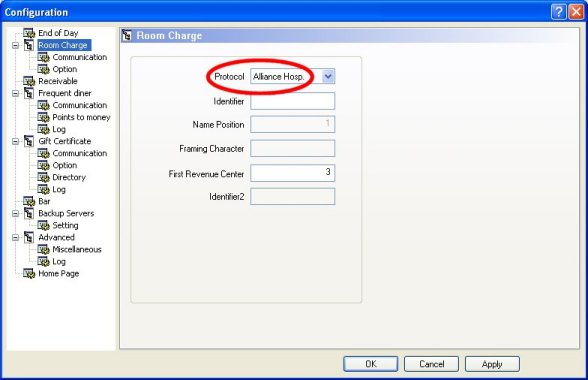Click the Frequent diner folder icon
588x380 pixels.
tap(29, 93)
